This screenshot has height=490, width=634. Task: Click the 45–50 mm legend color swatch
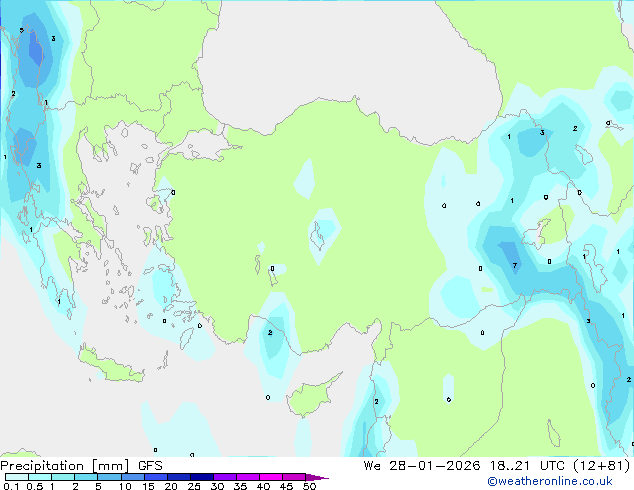click(294, 477)
